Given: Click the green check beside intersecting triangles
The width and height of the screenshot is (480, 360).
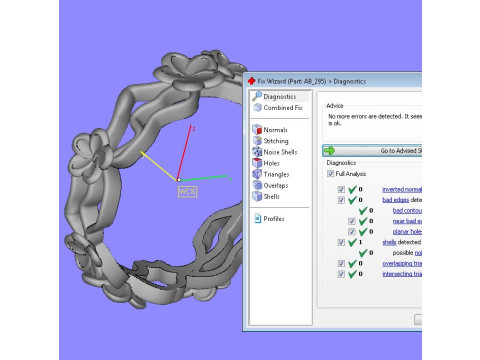Looking at the screenshot, I should tap(352, 274).
